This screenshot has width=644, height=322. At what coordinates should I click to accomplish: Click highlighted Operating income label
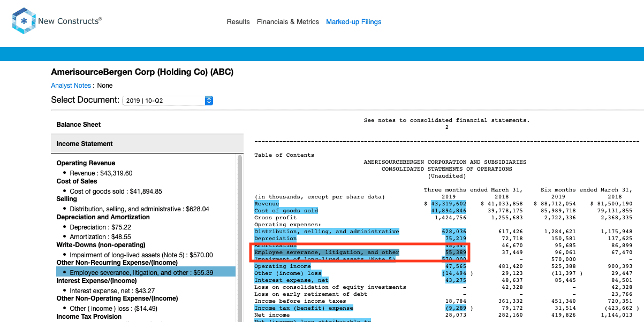282,266
